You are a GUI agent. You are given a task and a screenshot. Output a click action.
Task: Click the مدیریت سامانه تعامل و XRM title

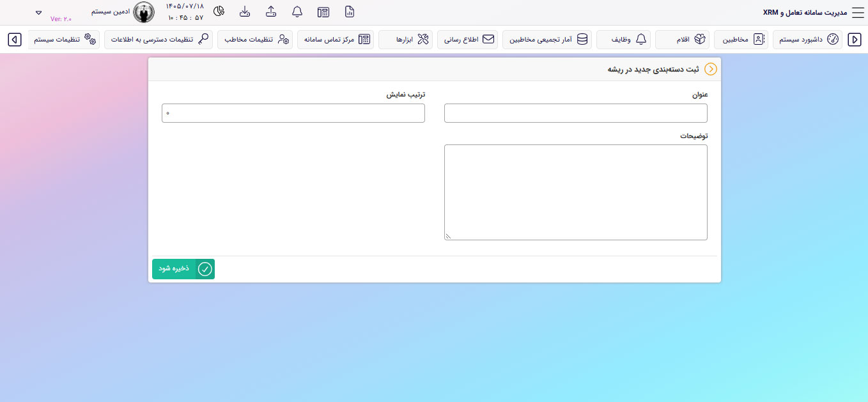(805, 12)
